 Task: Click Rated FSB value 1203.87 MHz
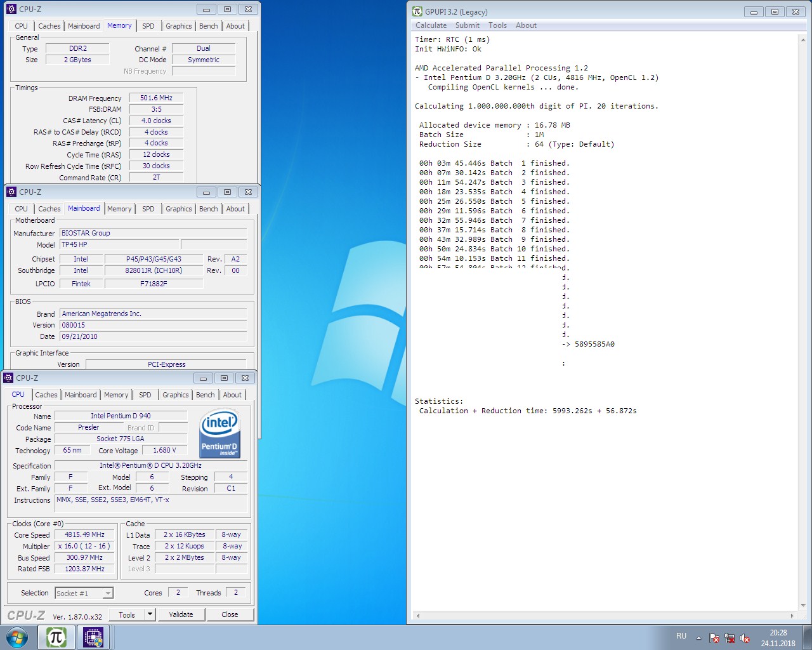point(84,569)
